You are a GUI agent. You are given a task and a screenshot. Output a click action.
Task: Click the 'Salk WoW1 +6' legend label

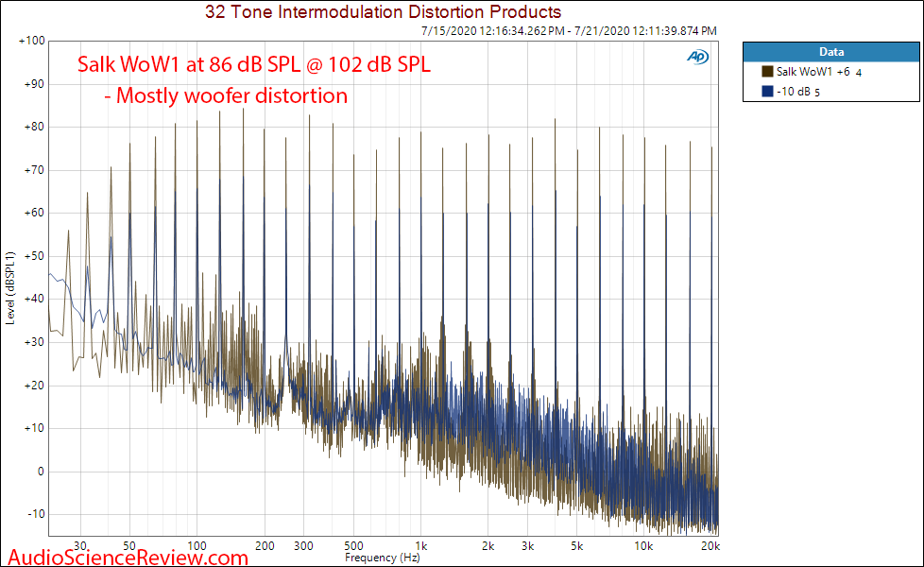click(813, 71)
